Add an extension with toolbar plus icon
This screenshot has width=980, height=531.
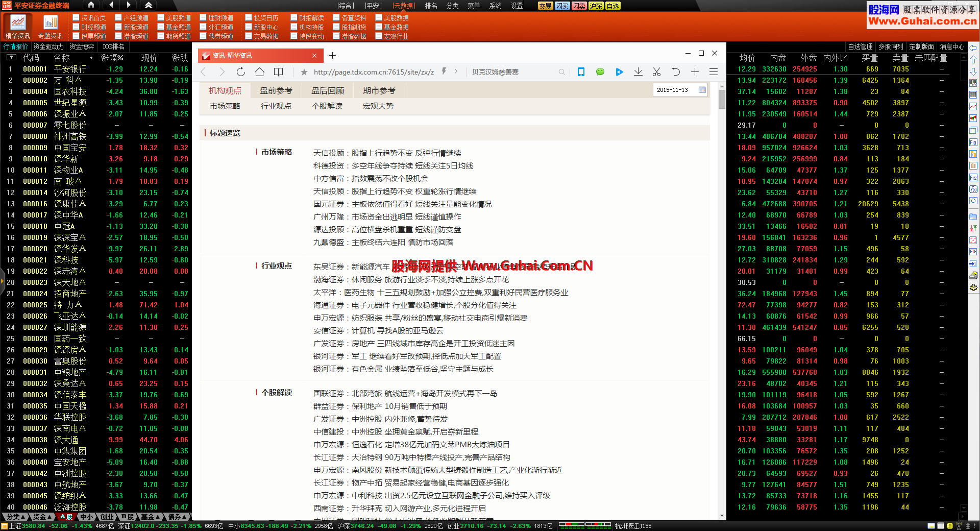coord(695,72)
